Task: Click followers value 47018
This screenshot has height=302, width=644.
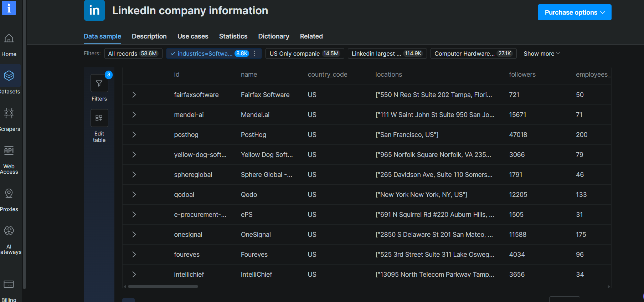Action: 518,135
